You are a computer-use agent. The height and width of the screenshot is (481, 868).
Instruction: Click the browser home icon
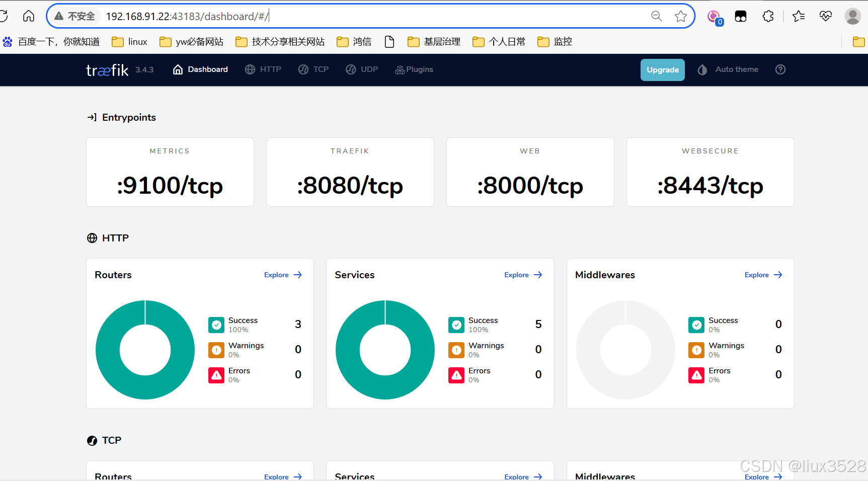coord(29,16)
